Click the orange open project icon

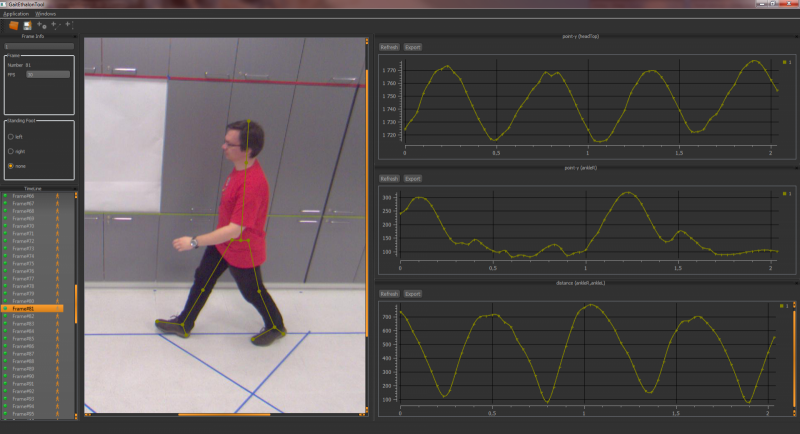(12, 25)
